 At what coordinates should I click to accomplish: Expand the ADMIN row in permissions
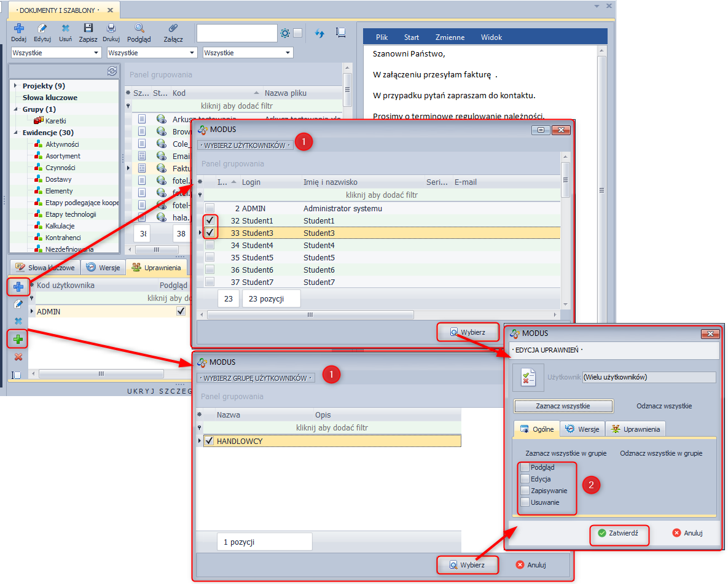click(32, 311)
